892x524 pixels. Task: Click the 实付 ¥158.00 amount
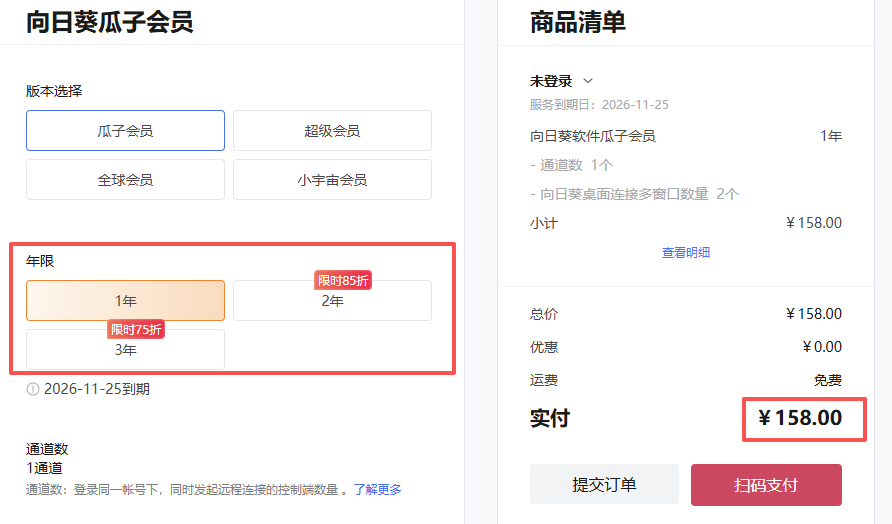coord(800,418)
